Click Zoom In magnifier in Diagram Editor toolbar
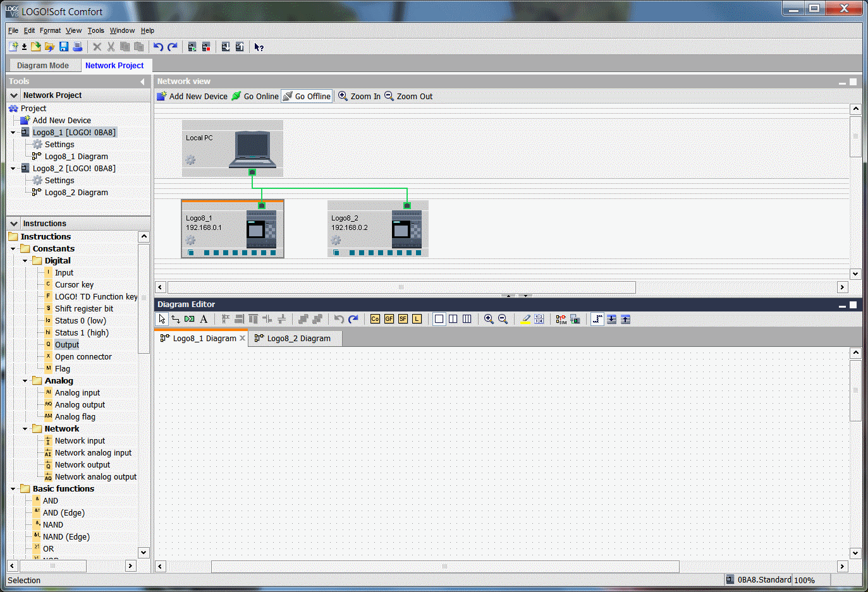This screenshot has width=868, height=592. [489, 319]
